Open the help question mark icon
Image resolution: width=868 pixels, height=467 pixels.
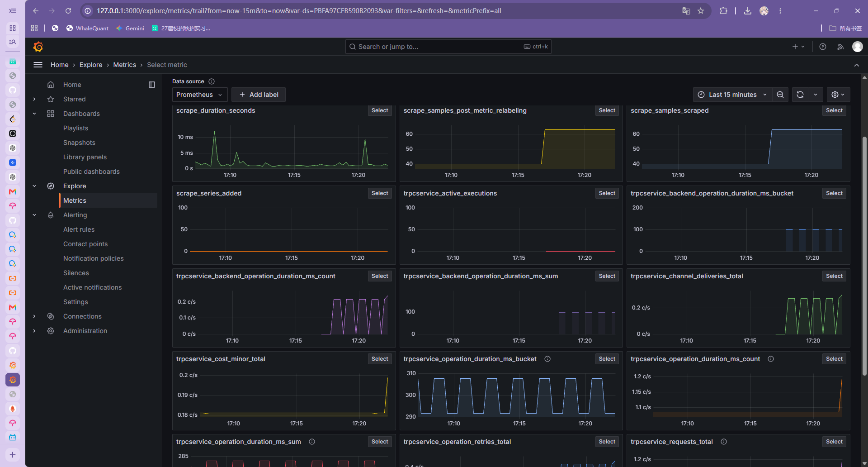pyautogui.click(x=823, y=47)
